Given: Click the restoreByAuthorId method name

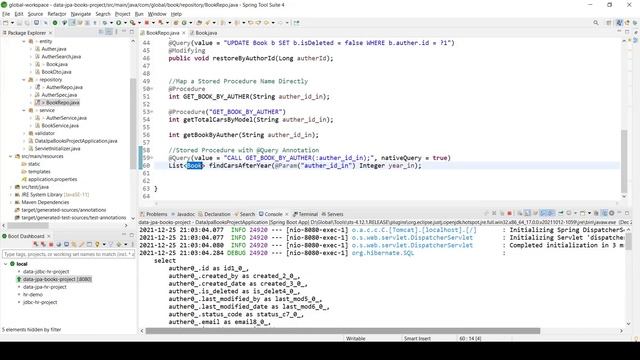Looking at the screenshot, I should click(244, 58).
